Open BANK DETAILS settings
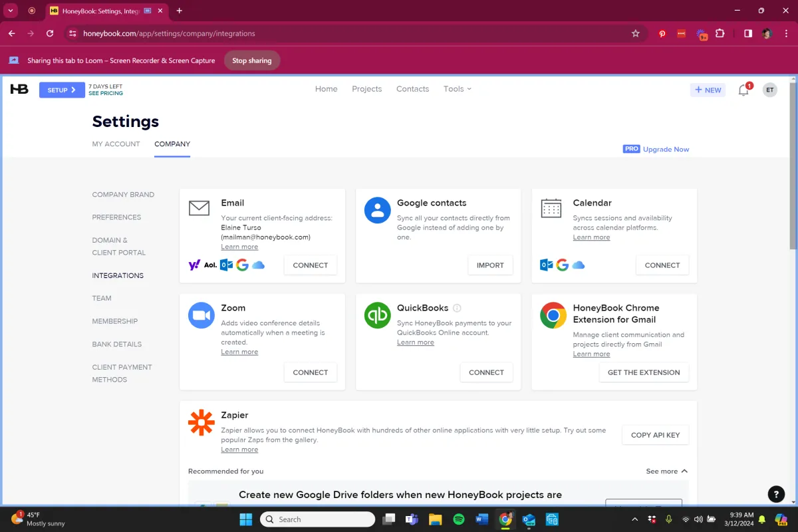This screenshot has width=798, height=532. (x=117, y=344)
